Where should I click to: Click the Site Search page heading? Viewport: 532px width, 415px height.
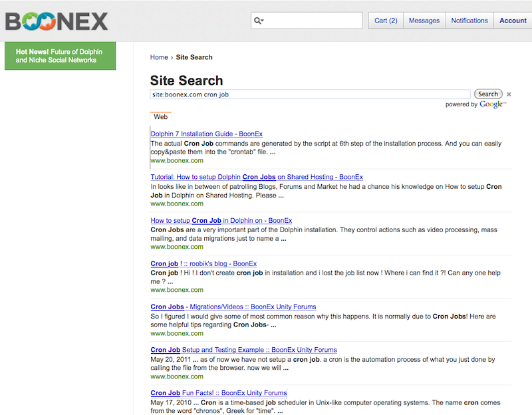click(x=187, y=80)
